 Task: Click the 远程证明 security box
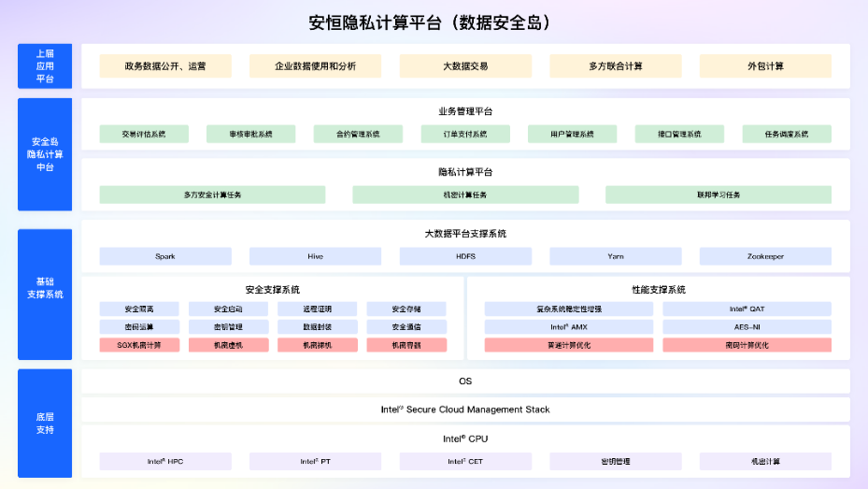317,309
